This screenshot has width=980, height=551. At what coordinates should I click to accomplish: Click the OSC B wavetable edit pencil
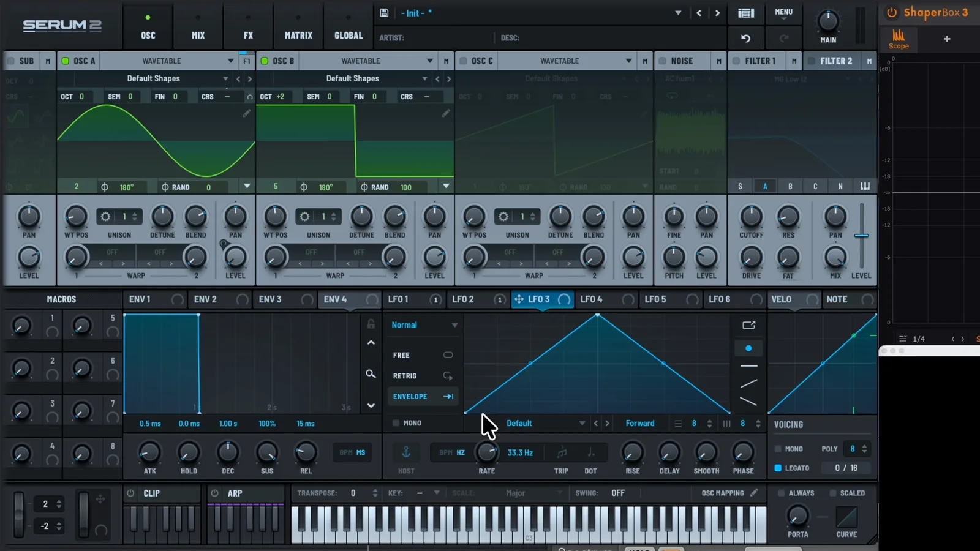[445, 113]
